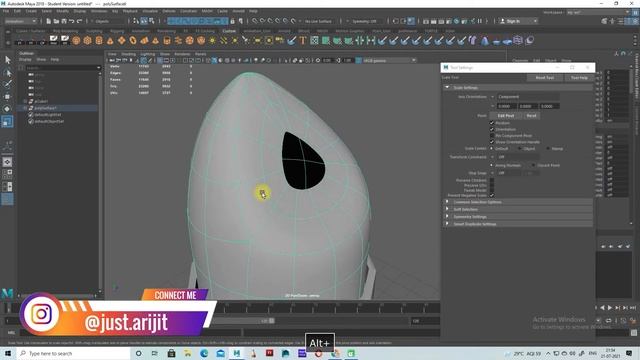Click the polygon sphere shelf icon
This screenshot has width=640, height=360.
(x=76, y=40)
